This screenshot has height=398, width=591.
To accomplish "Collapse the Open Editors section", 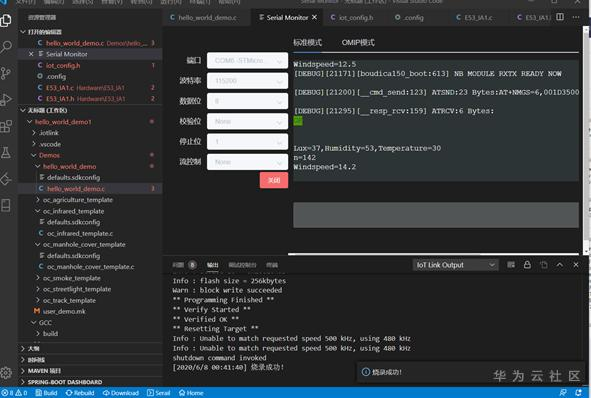I will tap(90, 32).
